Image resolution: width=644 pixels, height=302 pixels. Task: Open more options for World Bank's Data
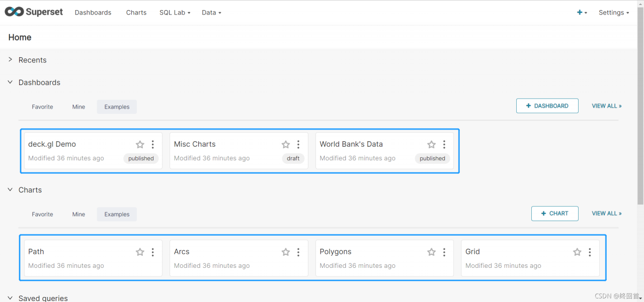(x=444, y=145)
